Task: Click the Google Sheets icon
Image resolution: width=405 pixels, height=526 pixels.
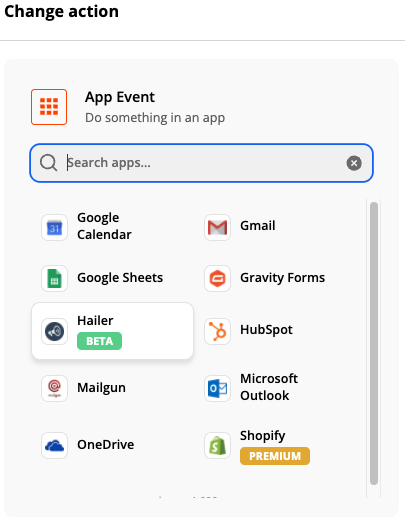Action: pos(54,278)
